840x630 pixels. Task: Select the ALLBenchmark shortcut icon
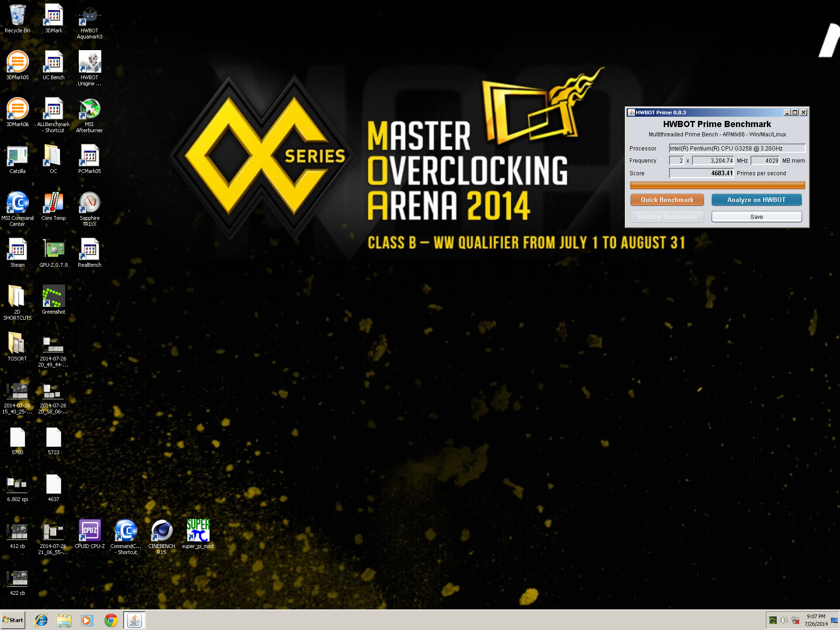[53, 115]
